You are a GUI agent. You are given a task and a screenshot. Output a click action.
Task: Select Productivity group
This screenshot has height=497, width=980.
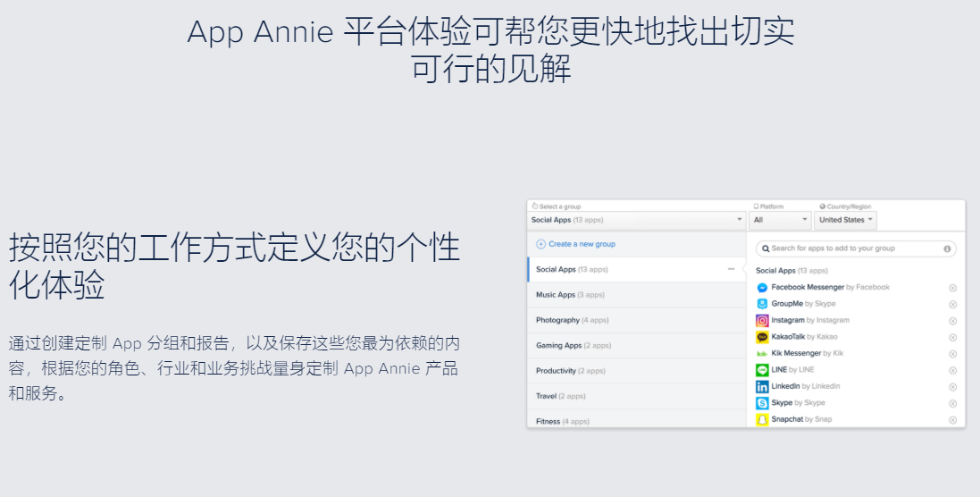tap(637, 371)
